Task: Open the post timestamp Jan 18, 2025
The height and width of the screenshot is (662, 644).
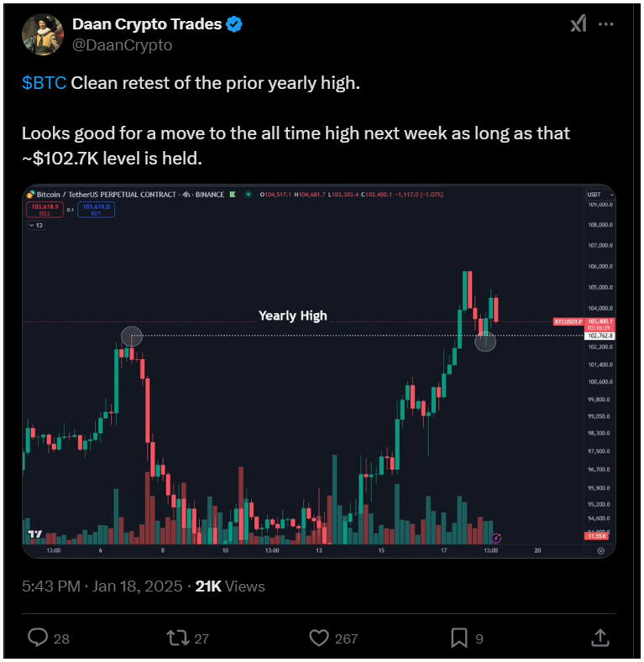Action: pos(137,586)
